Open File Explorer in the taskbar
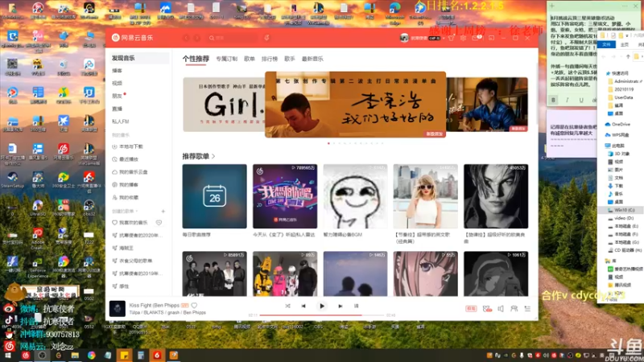 pos(75,356)
